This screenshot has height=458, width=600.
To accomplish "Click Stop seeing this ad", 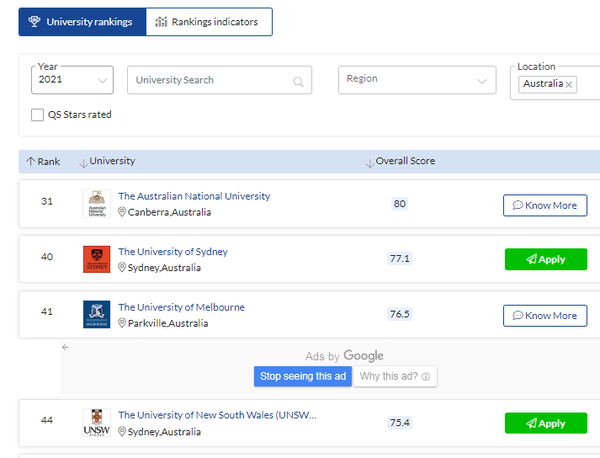I will coord(303,376).
